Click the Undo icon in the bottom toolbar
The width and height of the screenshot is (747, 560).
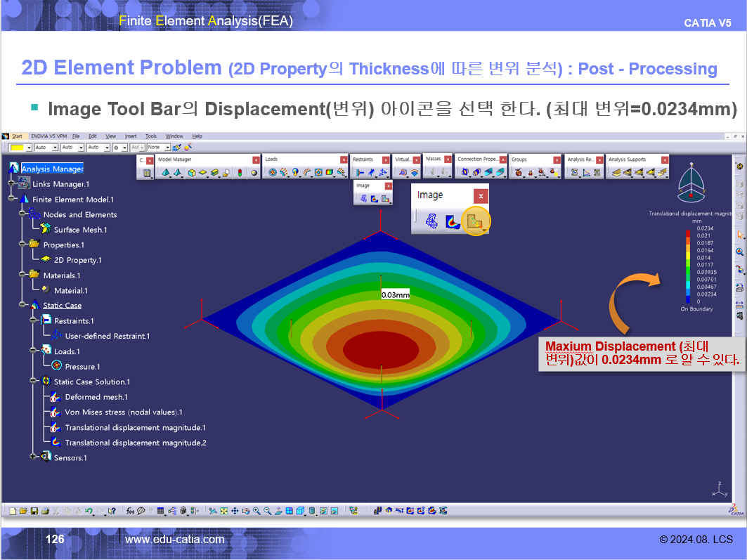[x=89, y=511]
